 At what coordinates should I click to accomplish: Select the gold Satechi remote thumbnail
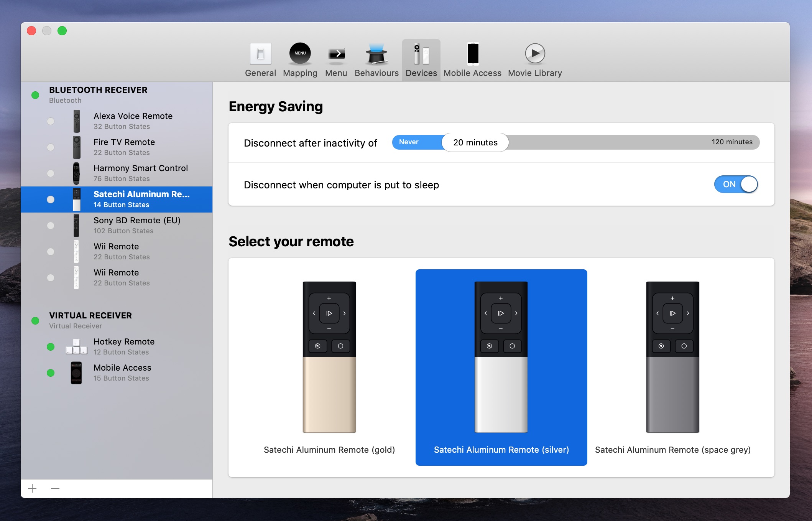(x=329, y=357)
